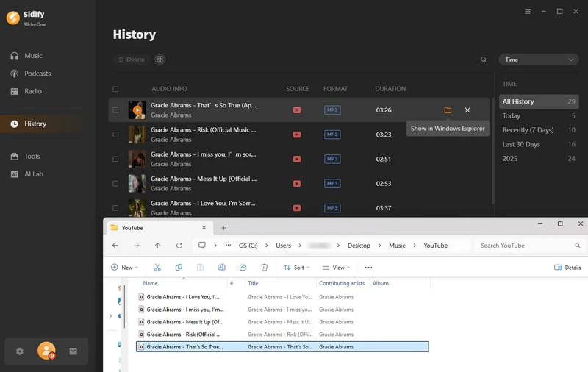Open the Podcasts section in sidebar

[30, 74]
